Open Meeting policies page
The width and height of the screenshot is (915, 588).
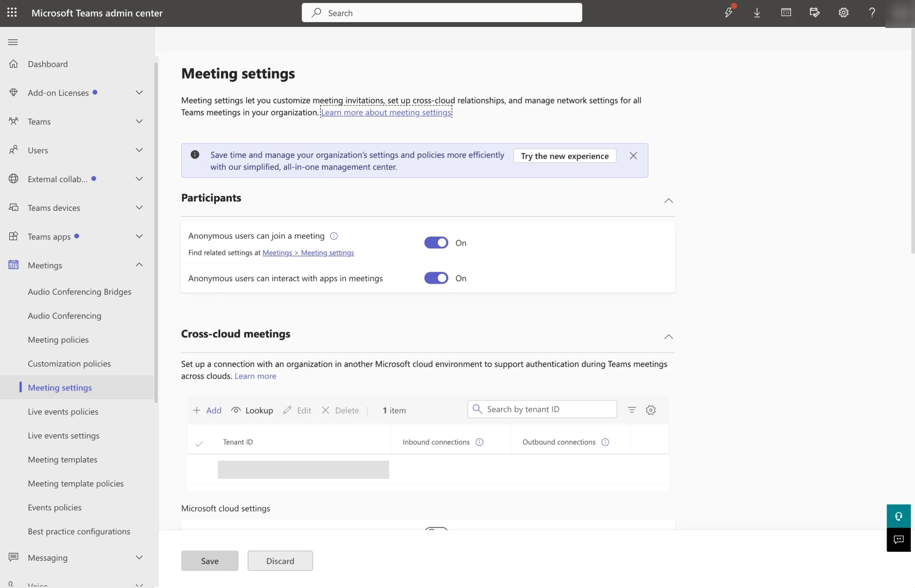(58, 340)
